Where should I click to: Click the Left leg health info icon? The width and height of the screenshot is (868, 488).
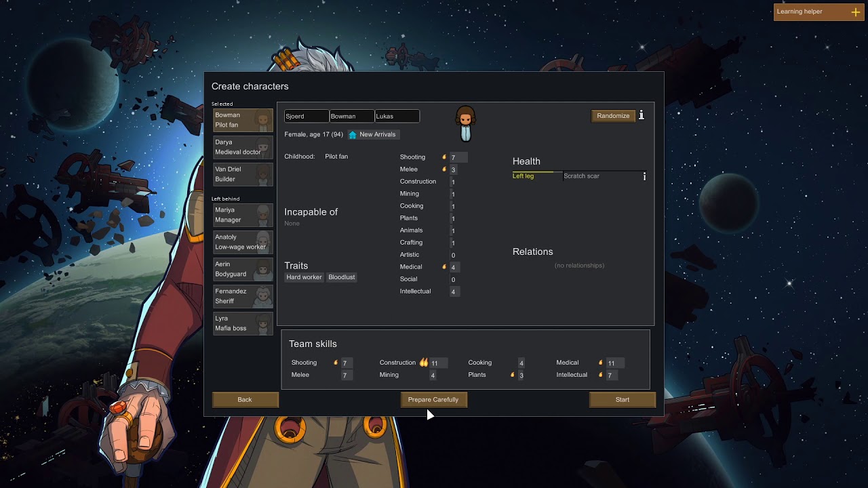coord(644,176)
